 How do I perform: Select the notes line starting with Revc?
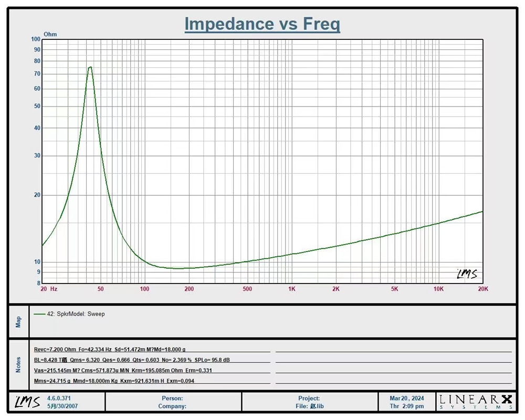coord(110,349)
